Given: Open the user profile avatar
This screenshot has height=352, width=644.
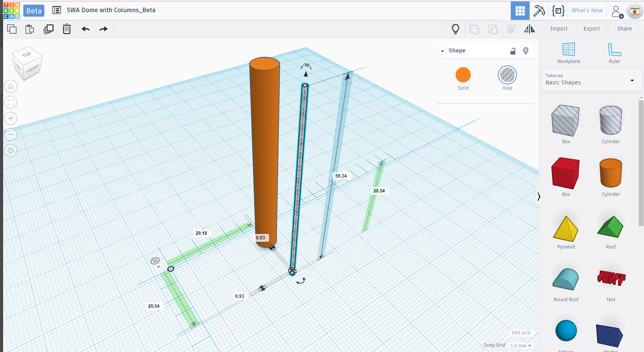Looking at the screenshot, I should (x=635, y=11).
